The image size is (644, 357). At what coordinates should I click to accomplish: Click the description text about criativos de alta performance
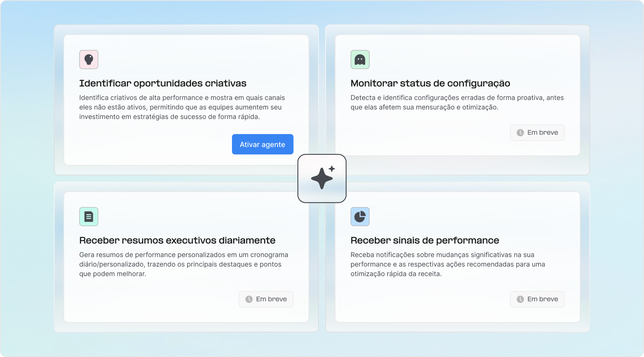coord(182,107)
